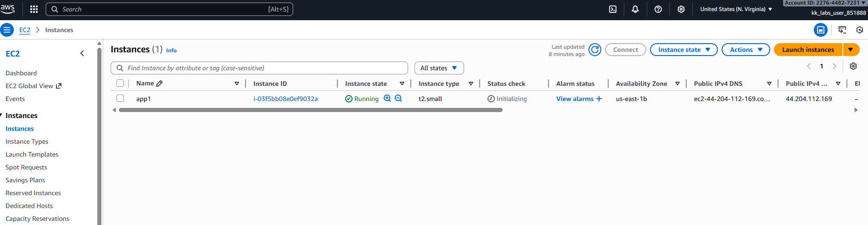Sort by the Availability Zone column arrow
868x225 pixels.
click(x=678, y=84)
